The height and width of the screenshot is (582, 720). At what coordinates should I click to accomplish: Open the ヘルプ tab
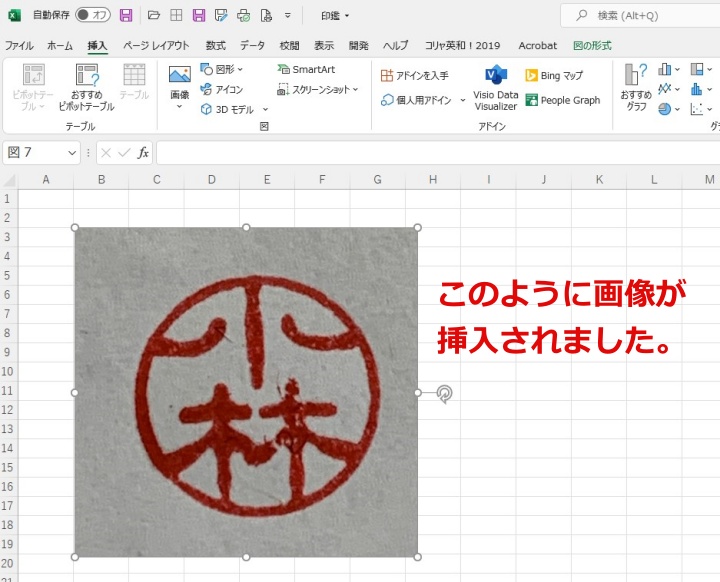tap(395, 45)
